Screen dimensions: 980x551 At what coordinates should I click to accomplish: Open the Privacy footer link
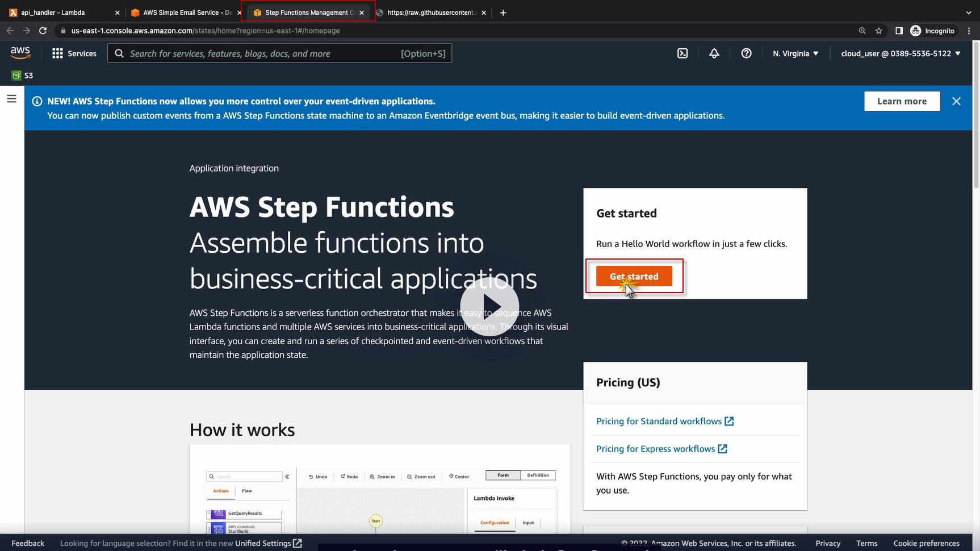(x=828, y=543)
